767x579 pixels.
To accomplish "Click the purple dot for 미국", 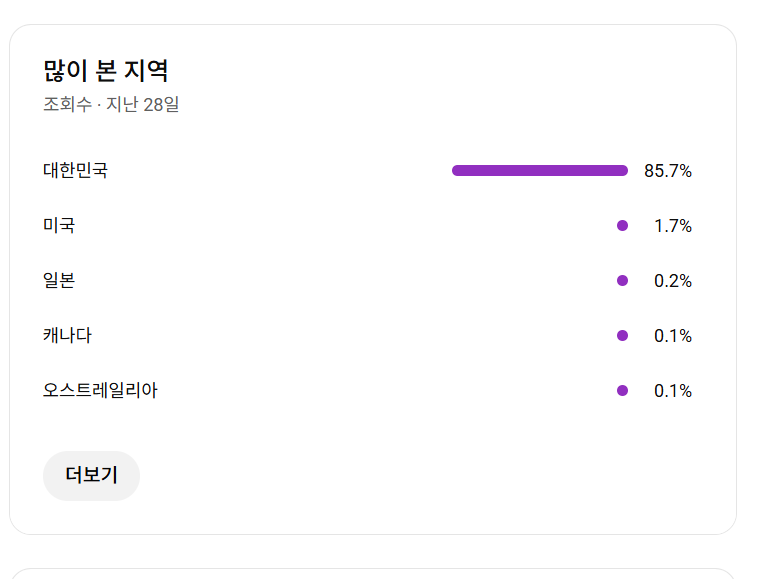I will click(x=622, y=226).
